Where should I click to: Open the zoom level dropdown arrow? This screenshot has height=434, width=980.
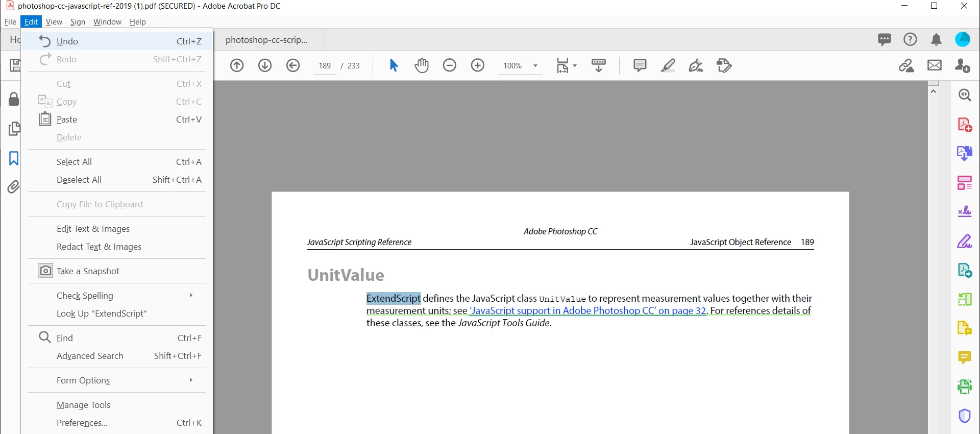tap(535, 65)
